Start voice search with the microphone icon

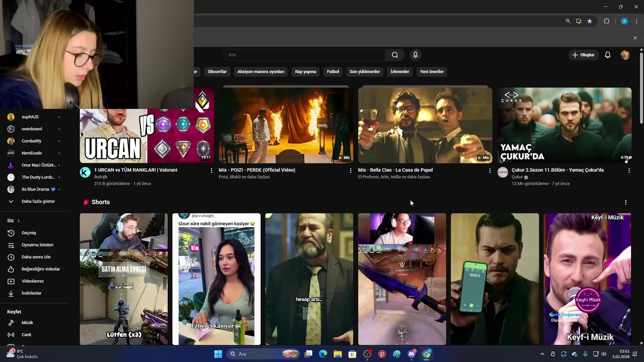click(x=415, y=55)
